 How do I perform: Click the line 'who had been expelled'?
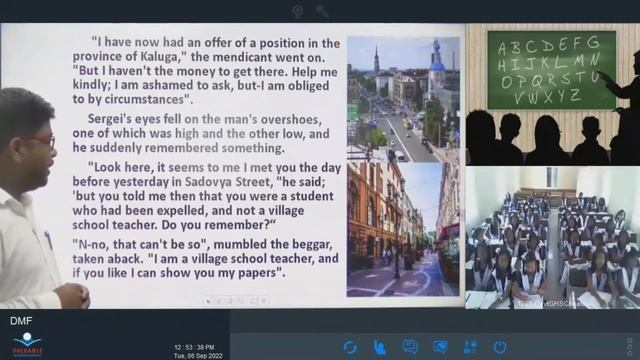tap(188, 211)
